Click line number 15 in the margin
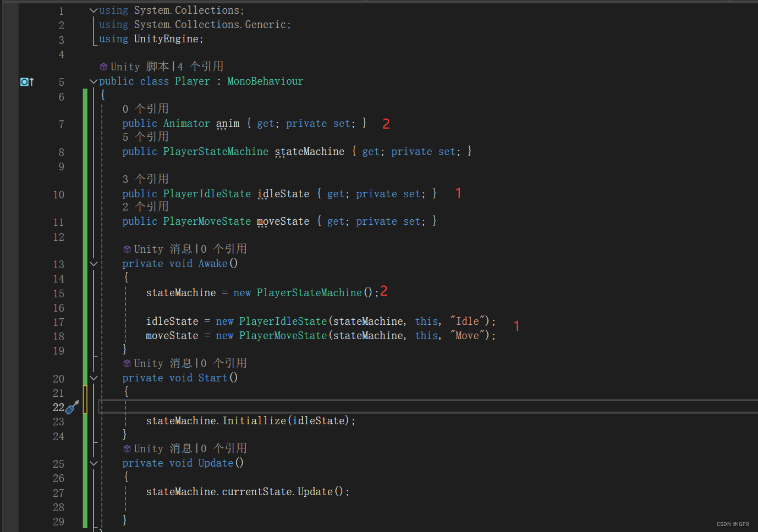Viewport: 758px width, 532px height. 58,293
